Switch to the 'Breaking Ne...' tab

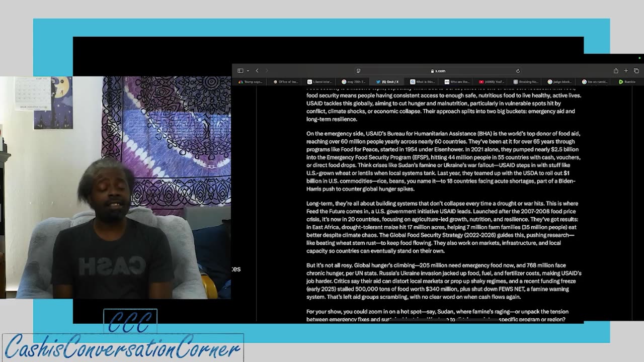pos(526,81)
